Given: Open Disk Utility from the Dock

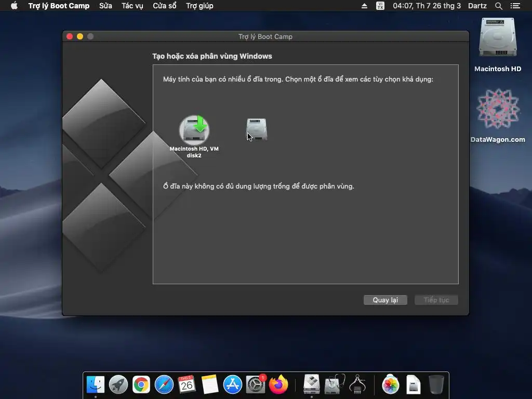Looking at the screenshot, I should (x=335, y=384).
